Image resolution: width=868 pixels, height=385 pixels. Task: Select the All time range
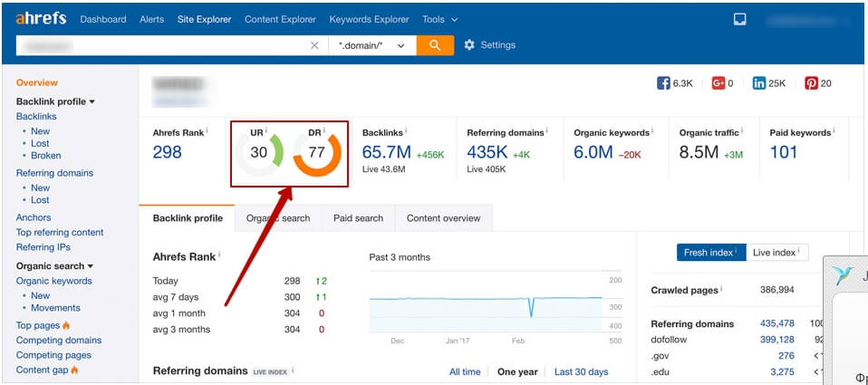[x=465, y=371]
